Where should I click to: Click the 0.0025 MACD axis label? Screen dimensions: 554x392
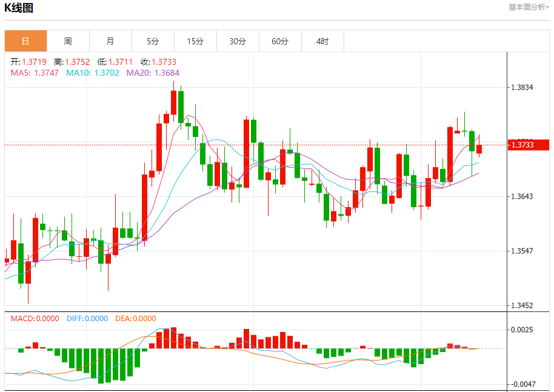(x=522, y=330)
